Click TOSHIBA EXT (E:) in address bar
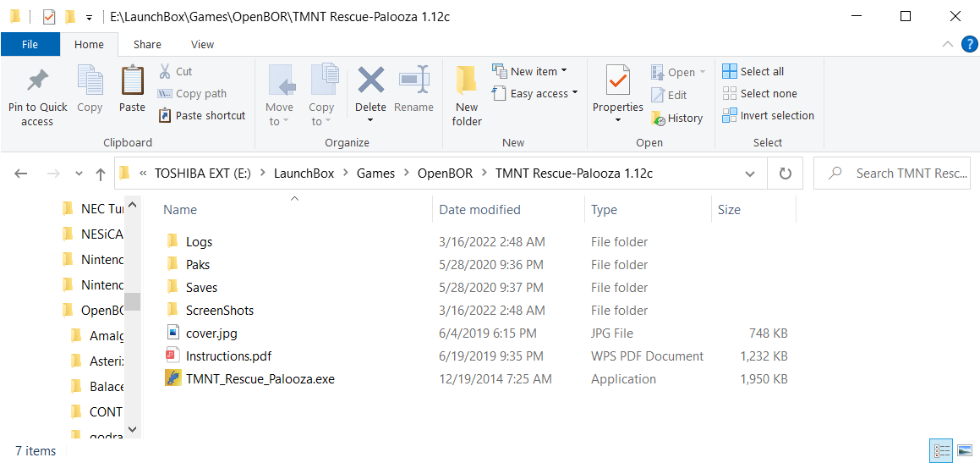 [x=202, y=174]
